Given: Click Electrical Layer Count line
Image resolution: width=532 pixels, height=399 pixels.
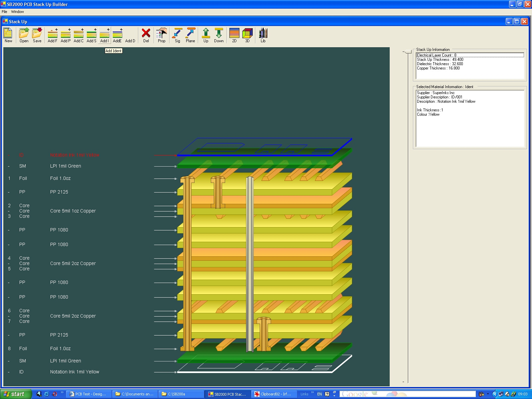Looking at the screenshot, I should pos(470,55).
